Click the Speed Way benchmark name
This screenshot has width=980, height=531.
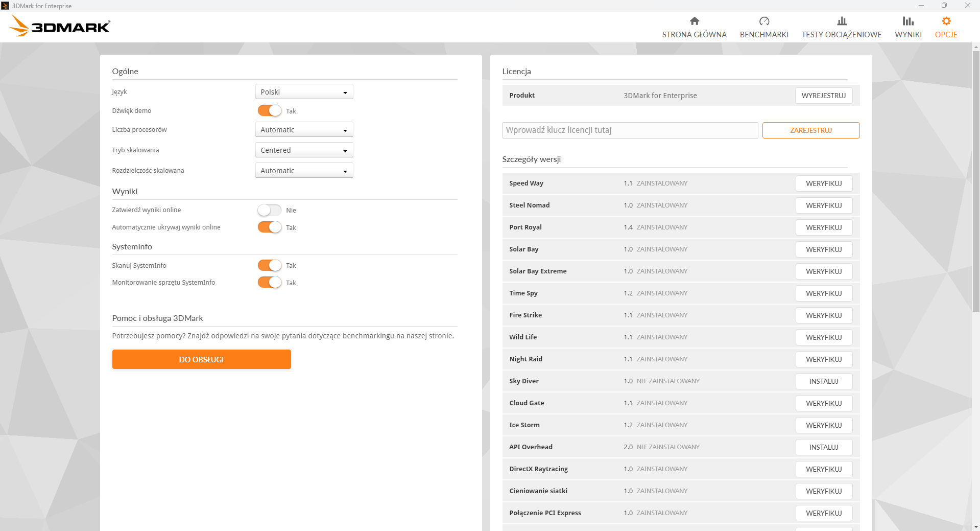coord(526,183)
